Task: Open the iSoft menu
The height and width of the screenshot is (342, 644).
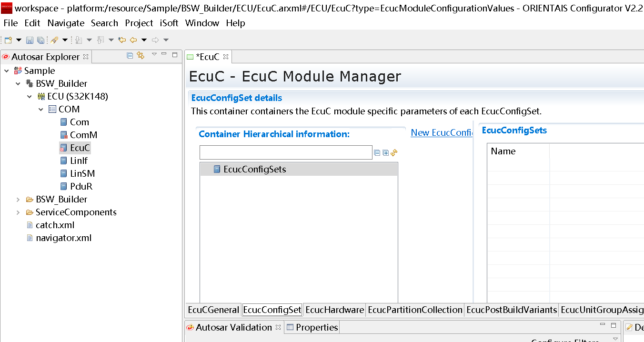Action: (169, 23)
